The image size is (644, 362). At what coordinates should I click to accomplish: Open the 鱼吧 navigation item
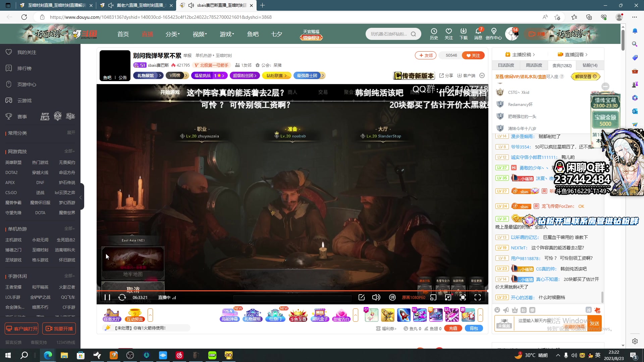253,34
